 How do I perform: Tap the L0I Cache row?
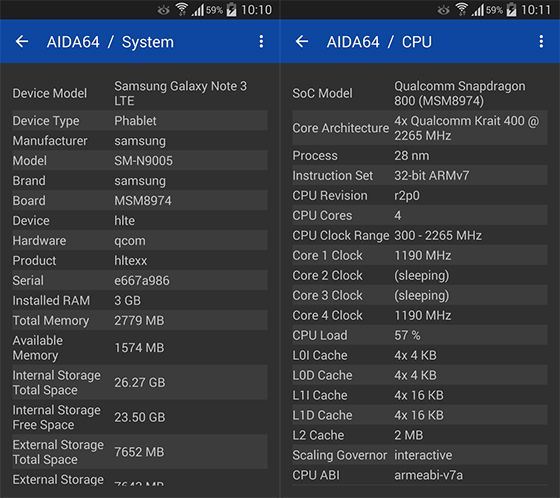pyautogui.click(x=419, y=356)
